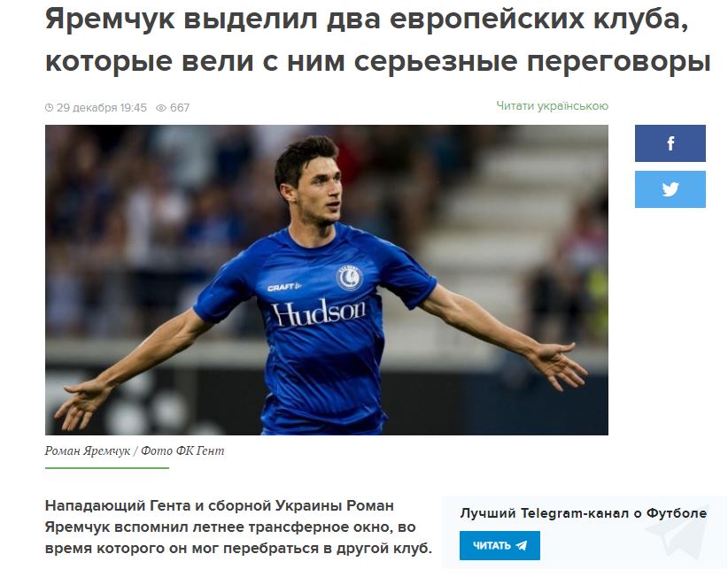Viewport: 728px width, 577px height.
Task: Click the Craft brand logo on jersey
Action: click(x=283, y=287)
